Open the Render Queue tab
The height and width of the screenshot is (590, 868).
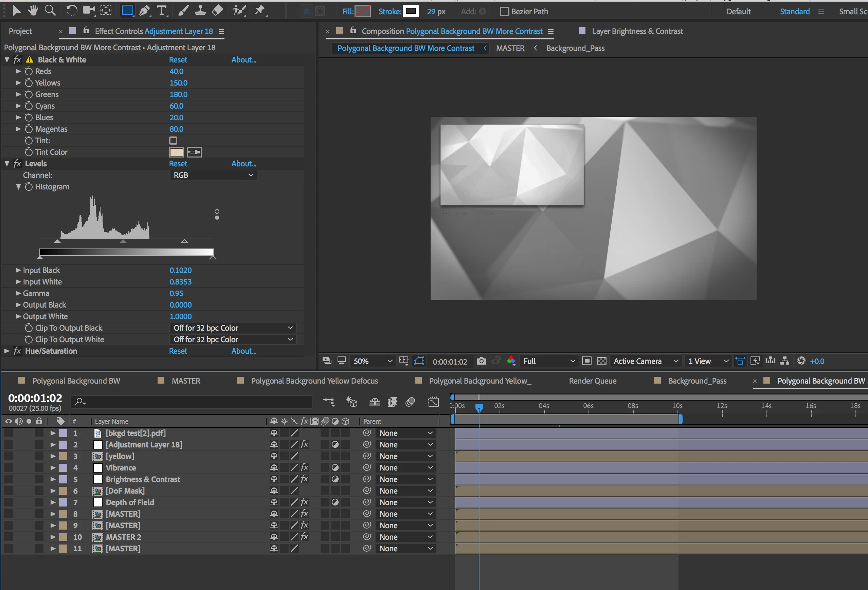[592, 381]
